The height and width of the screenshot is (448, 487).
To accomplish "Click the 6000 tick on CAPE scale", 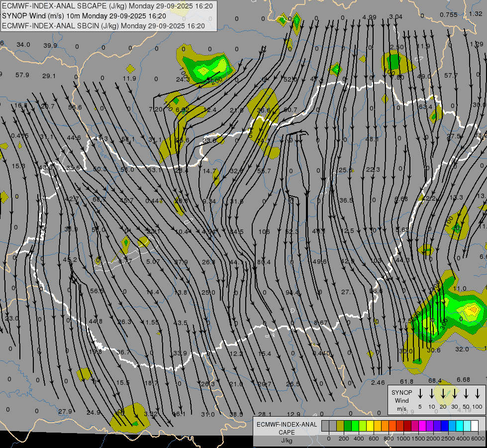I will pos(478,439).
